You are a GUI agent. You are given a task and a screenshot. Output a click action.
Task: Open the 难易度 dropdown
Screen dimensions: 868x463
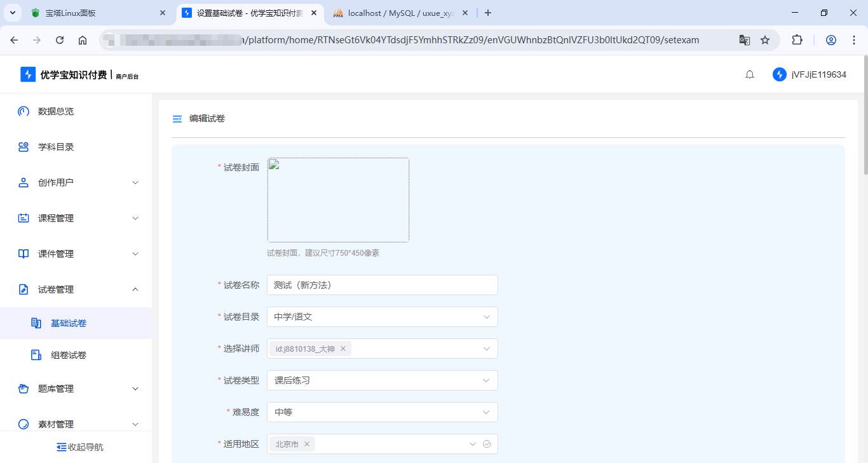(382, 412)
